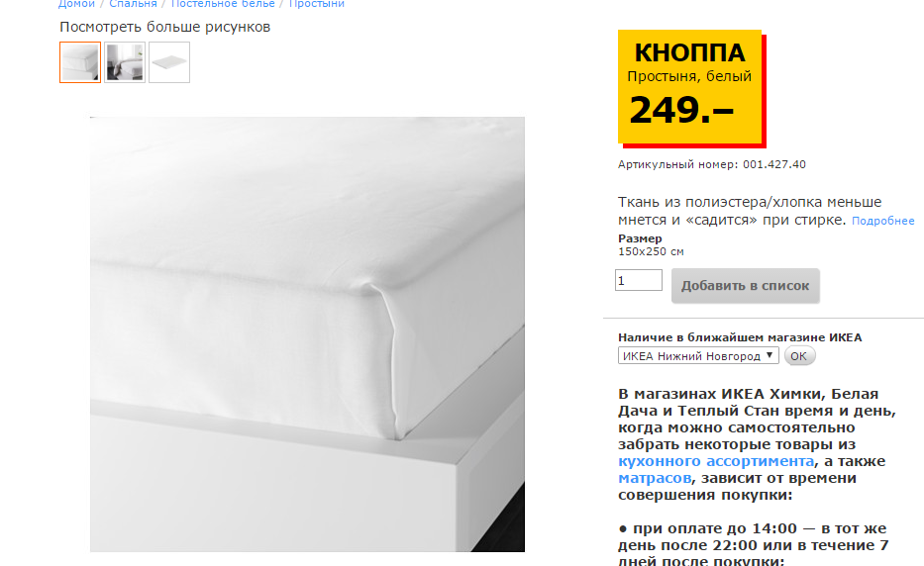Click the Добавить в список button
The height and width of the screenshot is (566, 924).
(746, 286)
